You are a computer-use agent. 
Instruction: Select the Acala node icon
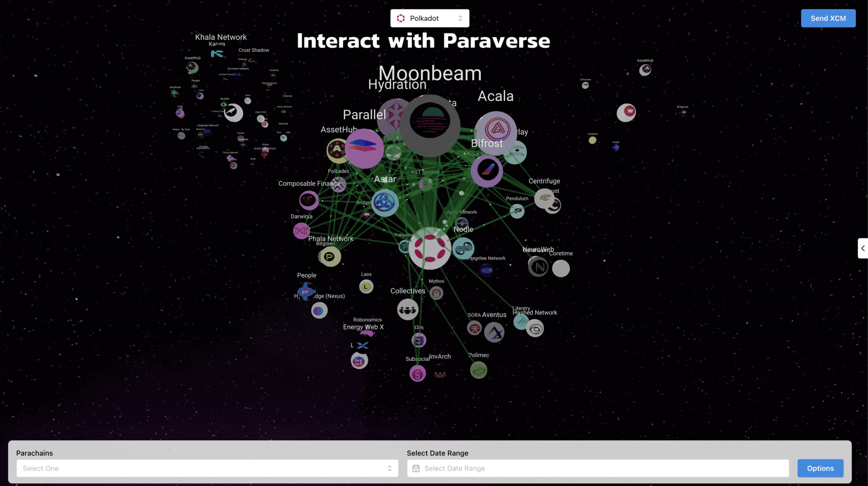(496, 130)
